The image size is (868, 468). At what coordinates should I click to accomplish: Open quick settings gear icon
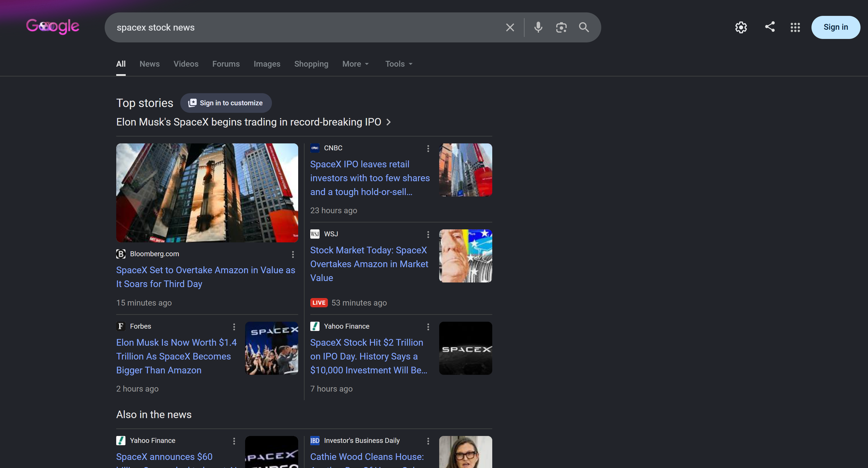pyautogui.click(x=741, y=27)
